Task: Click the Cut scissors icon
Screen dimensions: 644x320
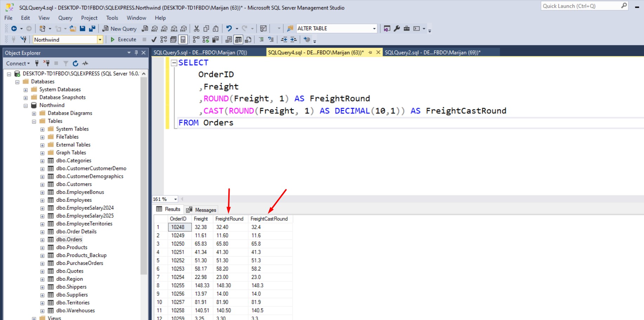Action: [x=197, y=28]
